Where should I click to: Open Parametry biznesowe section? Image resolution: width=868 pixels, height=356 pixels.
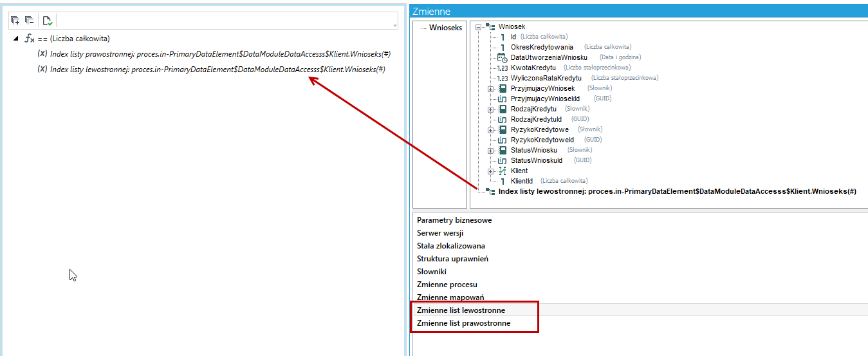[454, 220]
